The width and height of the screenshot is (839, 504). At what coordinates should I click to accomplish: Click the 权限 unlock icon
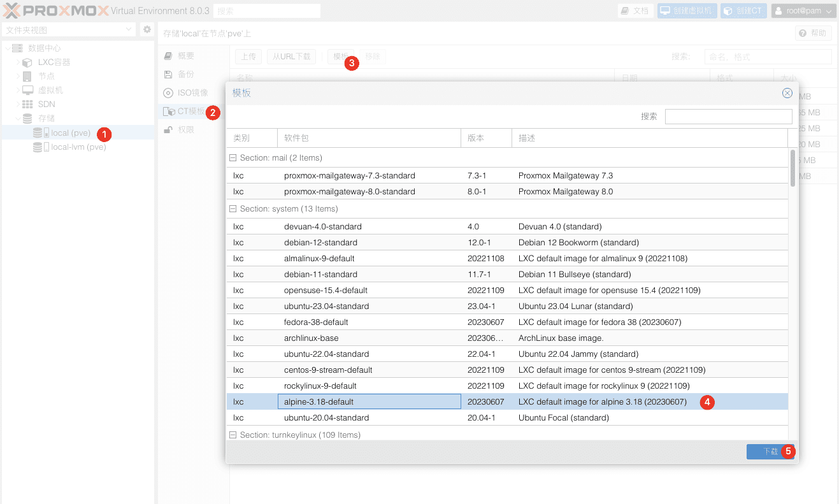click(x=168, y=130)
